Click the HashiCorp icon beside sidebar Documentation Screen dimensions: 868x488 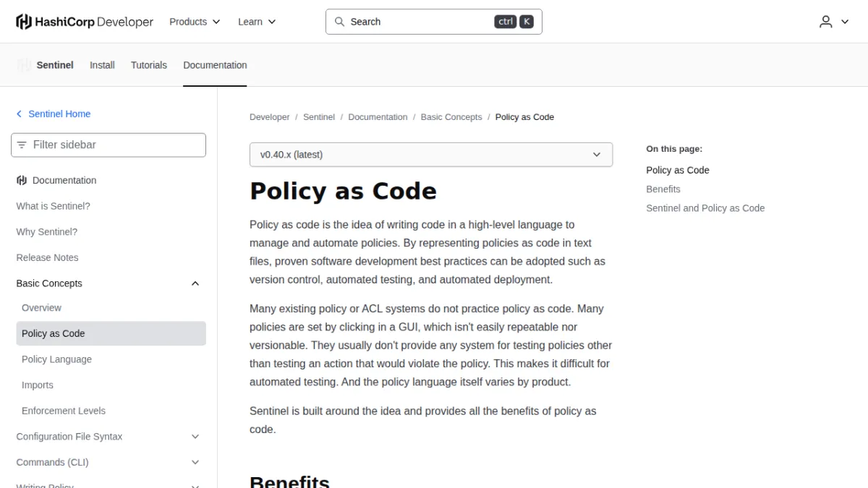pyautogui.click(x=22, y=181)
